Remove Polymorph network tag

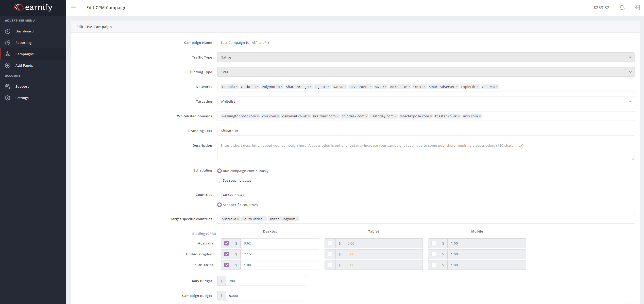[x=282, y=87]
